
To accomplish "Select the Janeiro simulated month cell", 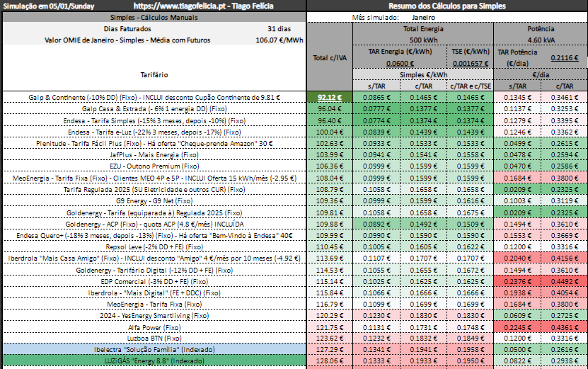I will (x=423, y=17).
